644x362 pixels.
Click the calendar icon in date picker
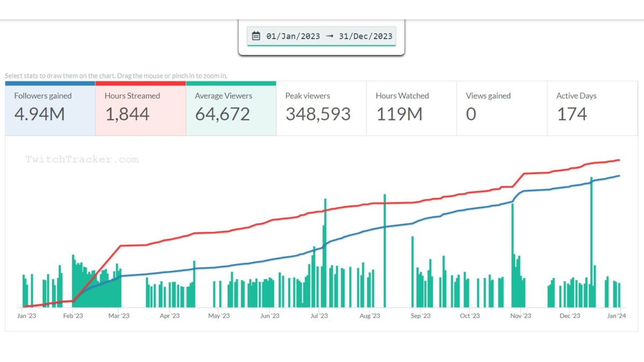click(256, 36)
